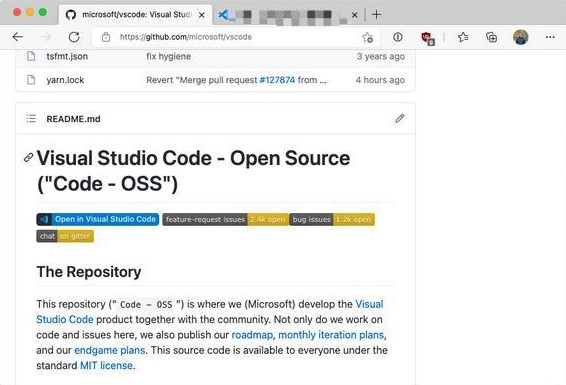
Task: Open pull request #127874 link
Action: pyautogui.click(x=277, y=80)
